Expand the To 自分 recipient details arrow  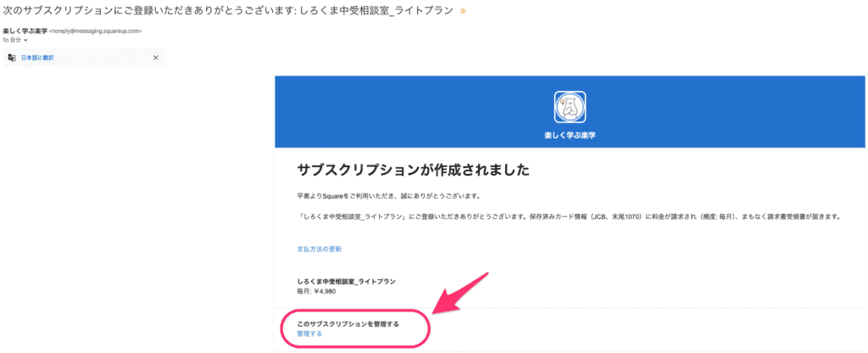pyautogui.click(x=25, y=41)
